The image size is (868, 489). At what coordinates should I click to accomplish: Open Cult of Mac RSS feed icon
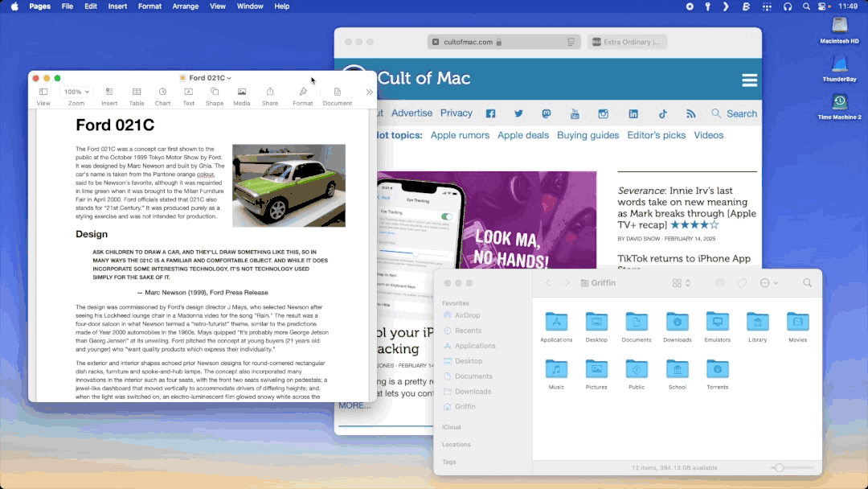coord(691,113)
